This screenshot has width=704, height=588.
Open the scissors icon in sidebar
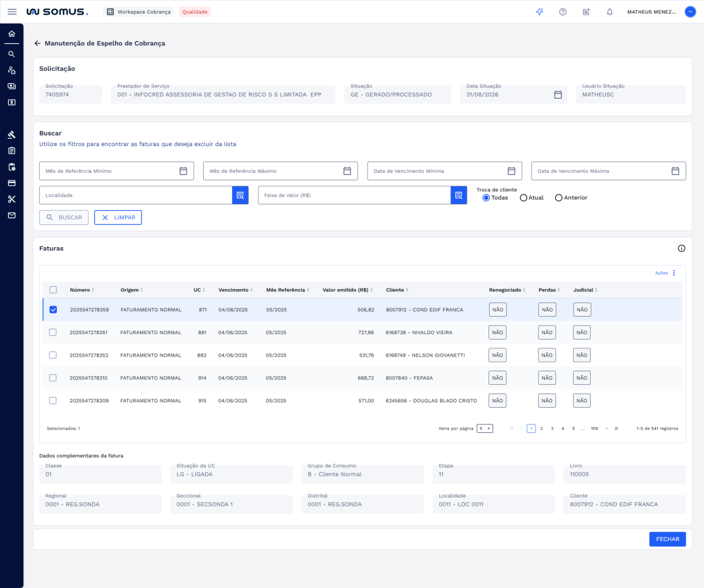coord(12,199)
